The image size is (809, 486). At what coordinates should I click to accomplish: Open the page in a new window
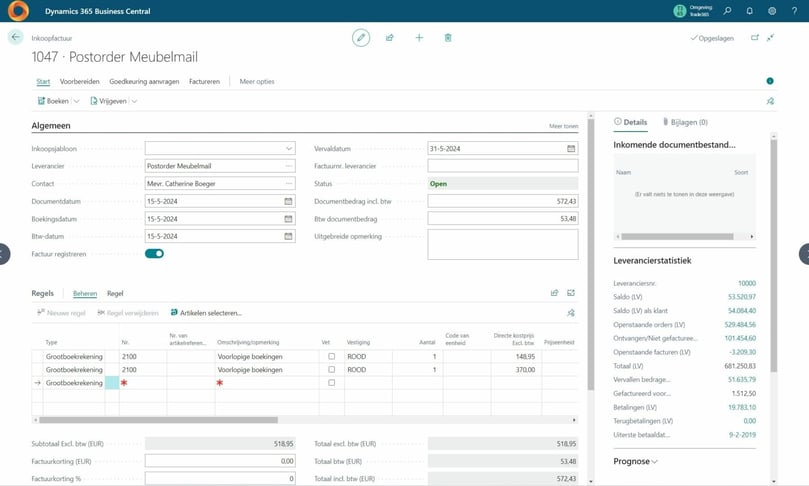pos(755,38)
